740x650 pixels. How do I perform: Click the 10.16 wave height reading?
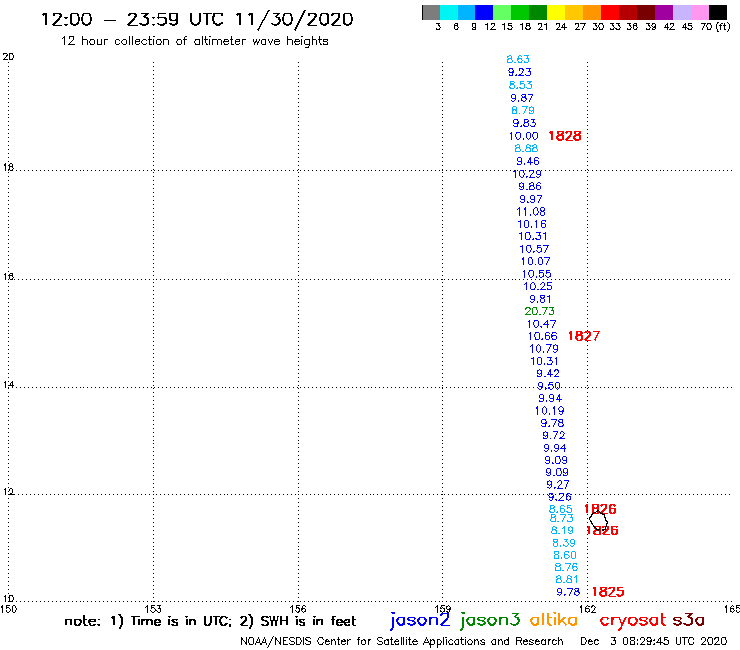(x=532, y=224)
